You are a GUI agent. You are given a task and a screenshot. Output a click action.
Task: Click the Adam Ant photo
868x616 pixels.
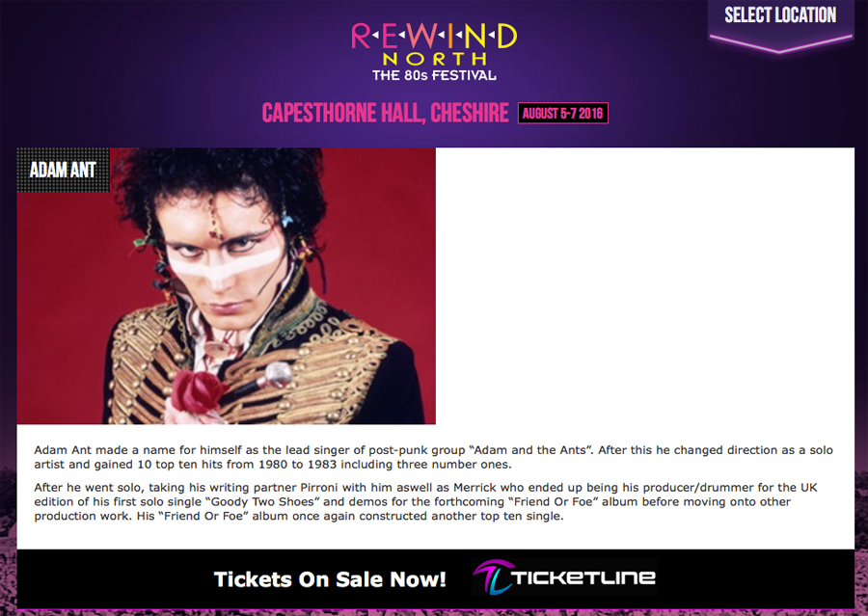click(227, 285)
